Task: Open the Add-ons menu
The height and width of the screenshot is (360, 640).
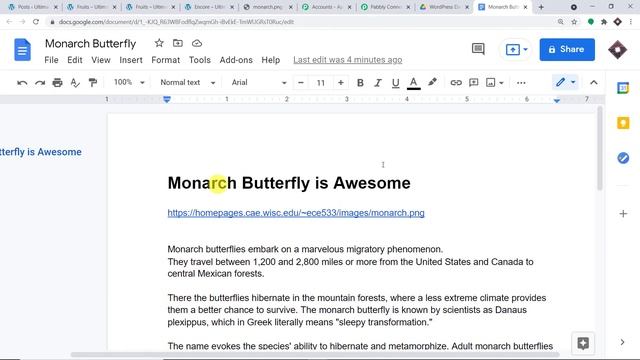Action: [x=236, y=60]
